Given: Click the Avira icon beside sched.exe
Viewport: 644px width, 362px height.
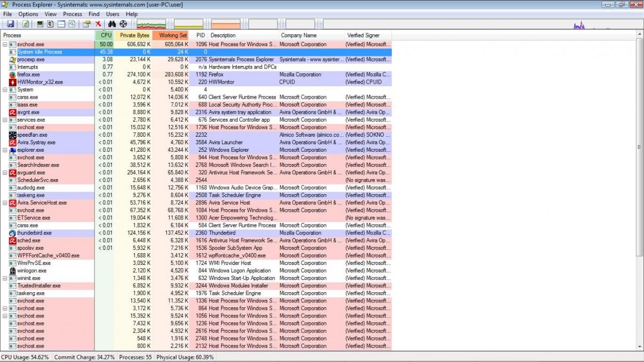Looking at the screenshot, I should click(13, 240).
